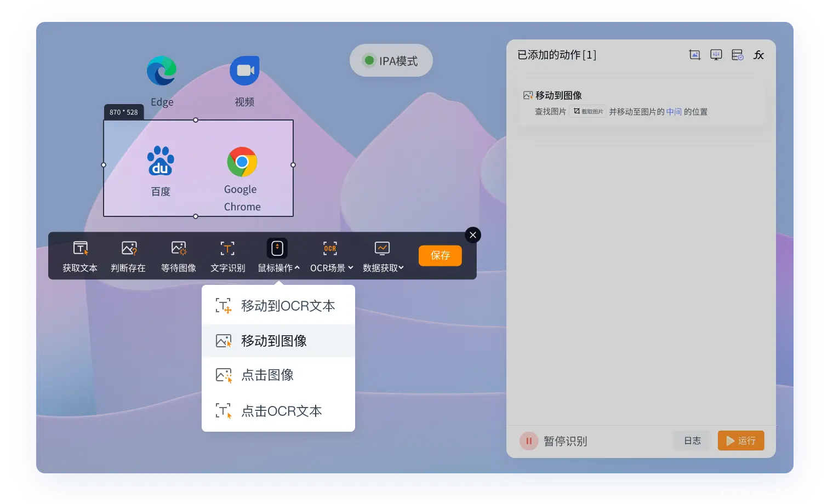Screen dimensions: 833x504
Task: Click the 已添加的动作[1] header text
Action: [x=557, y=55]
